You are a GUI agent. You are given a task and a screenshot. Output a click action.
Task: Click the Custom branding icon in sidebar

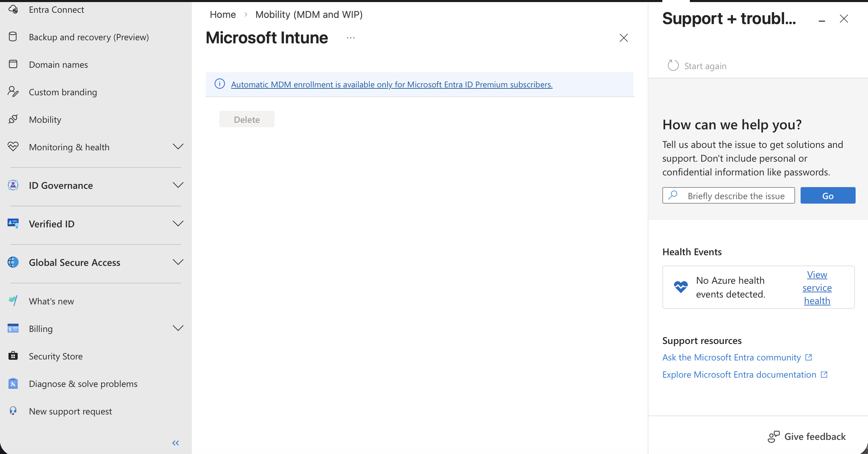[13, 91]
